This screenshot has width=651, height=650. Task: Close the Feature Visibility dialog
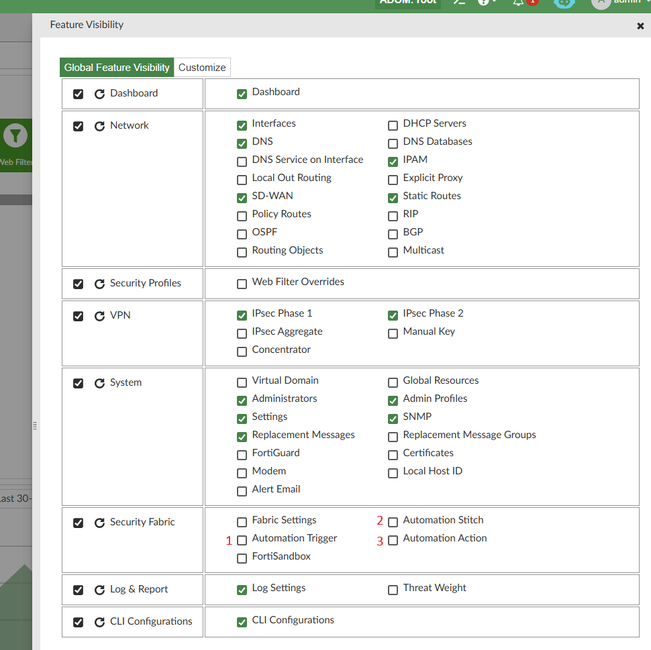(640, 26)
